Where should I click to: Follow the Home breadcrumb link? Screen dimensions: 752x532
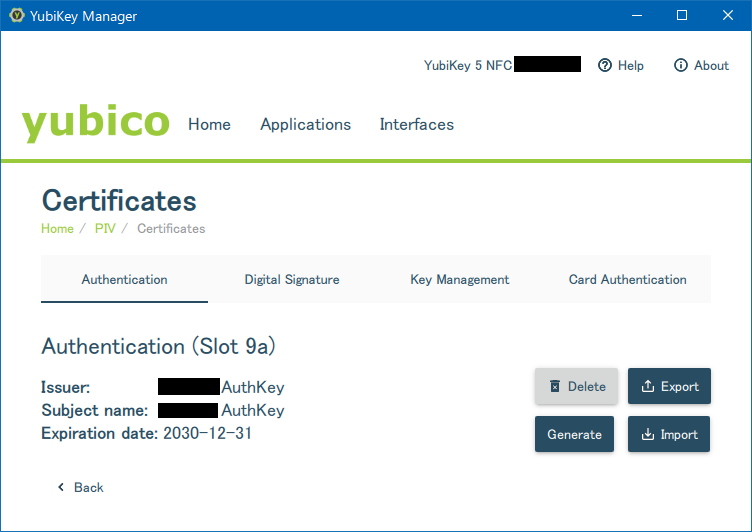[57, 228]
